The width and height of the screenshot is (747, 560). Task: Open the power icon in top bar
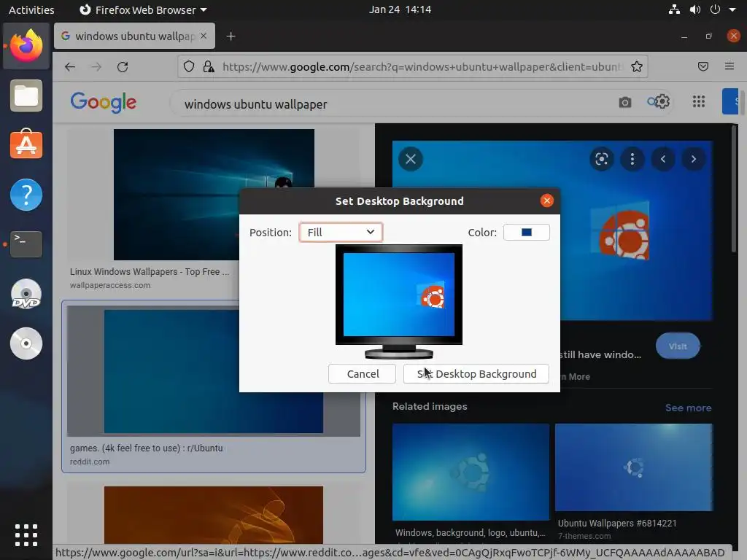(715, 9)
